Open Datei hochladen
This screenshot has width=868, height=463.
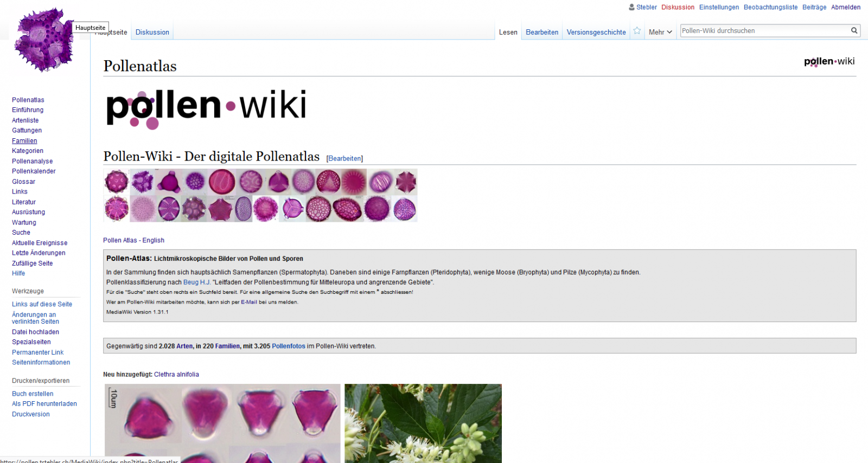tap(35, 332)
